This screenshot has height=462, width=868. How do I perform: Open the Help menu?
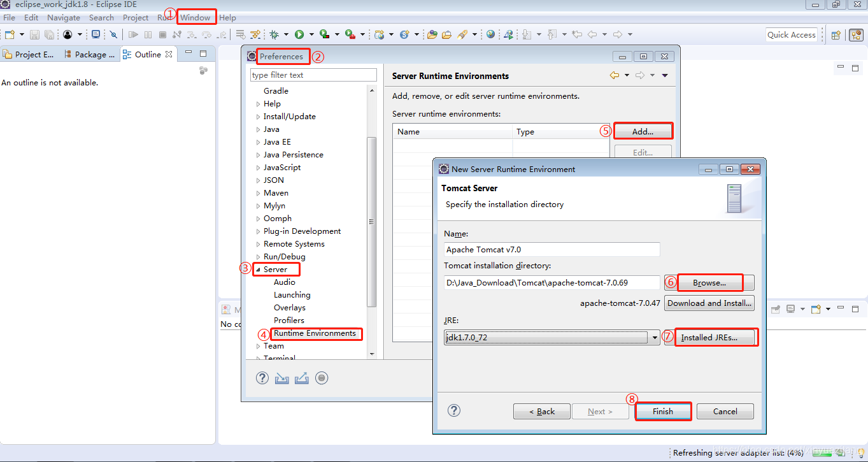[x=227, y=17]
